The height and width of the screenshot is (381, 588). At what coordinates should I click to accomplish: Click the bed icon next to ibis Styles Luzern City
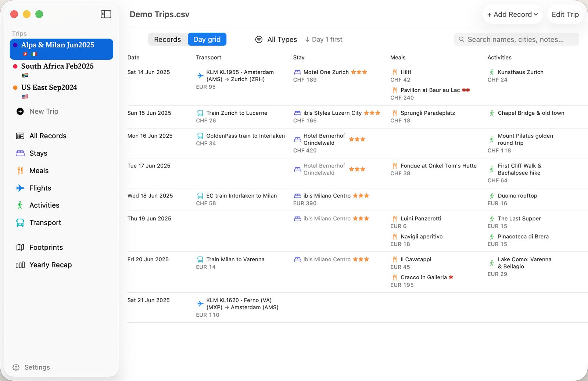[x=298, y=113]
